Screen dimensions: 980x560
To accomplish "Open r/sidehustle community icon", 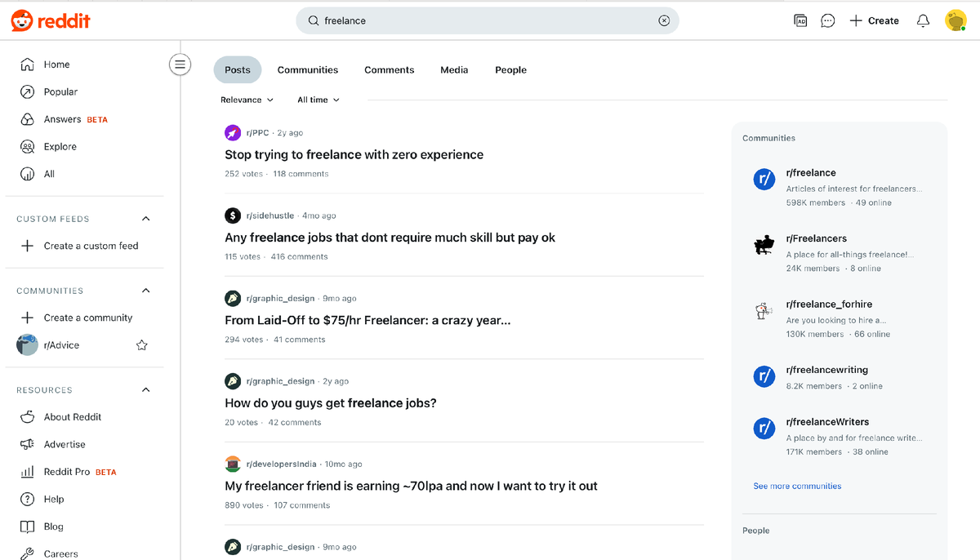I will click(x=233, y=216).
